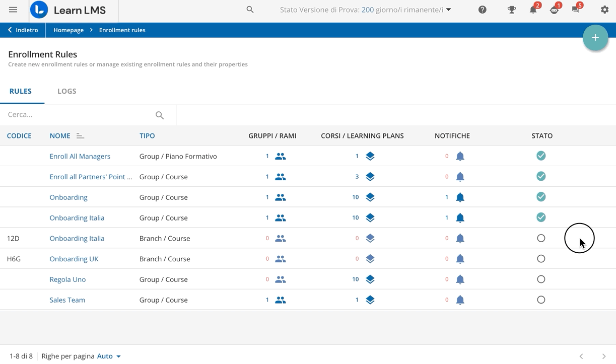
Task: Click groups icon for rule 12D
Action: click(281, 239)
